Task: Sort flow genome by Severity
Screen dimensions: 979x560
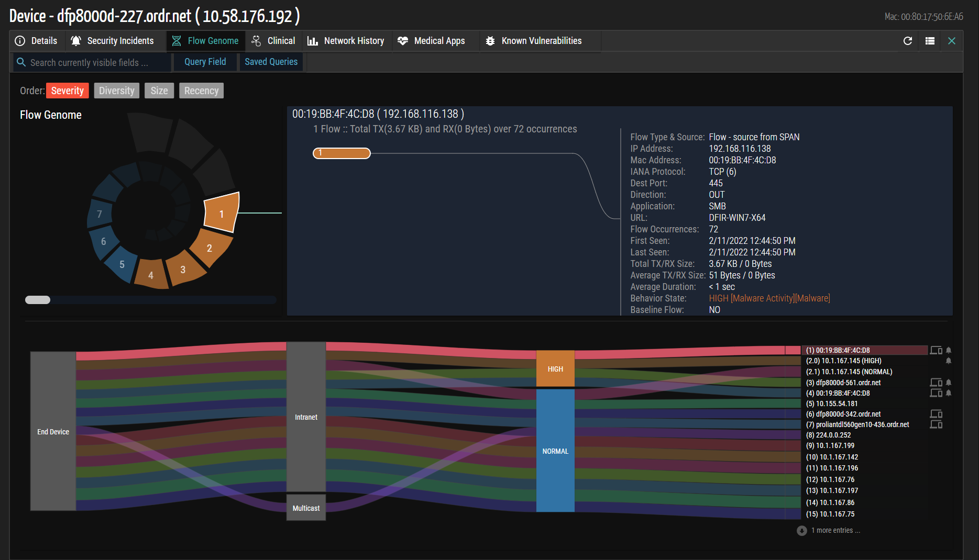Action: click(67, 91)
